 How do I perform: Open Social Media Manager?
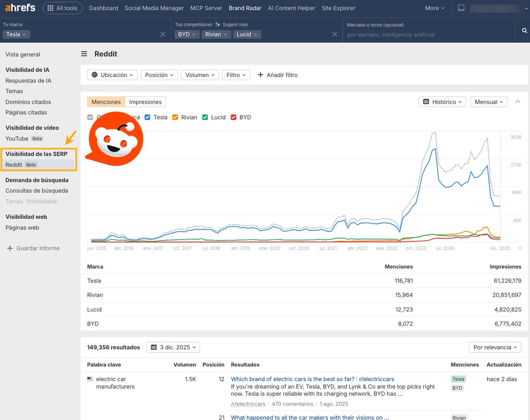coord(154,8)
